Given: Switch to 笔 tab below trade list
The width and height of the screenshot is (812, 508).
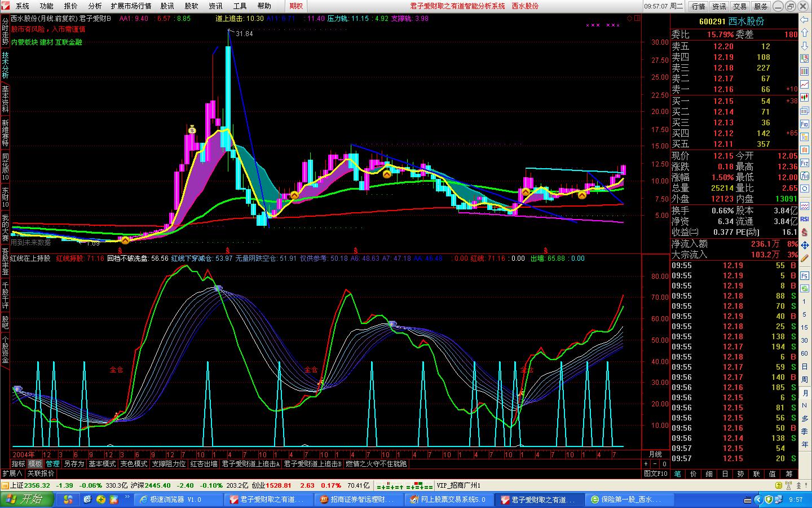Looking at the screenshot, I should tap(678, 474).
